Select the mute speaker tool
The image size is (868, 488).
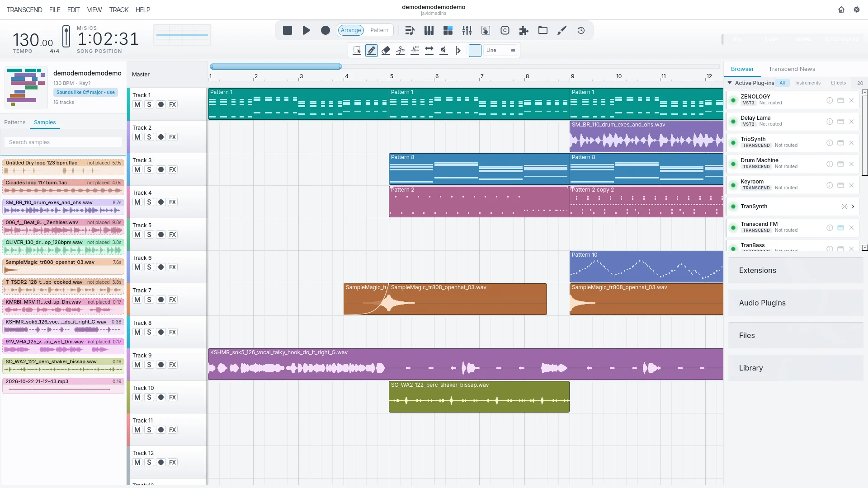(444, 50)
